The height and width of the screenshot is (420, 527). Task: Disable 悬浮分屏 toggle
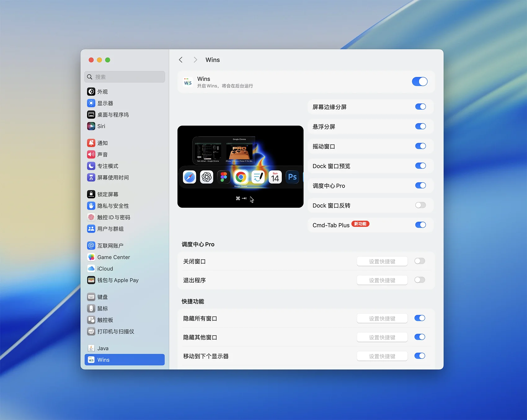[x=420, y=126]
